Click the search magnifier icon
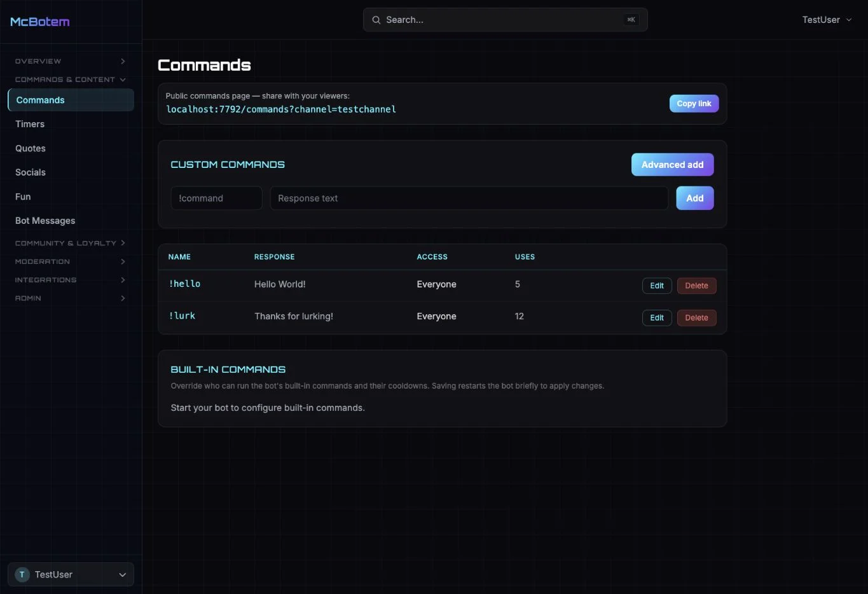 376,20
